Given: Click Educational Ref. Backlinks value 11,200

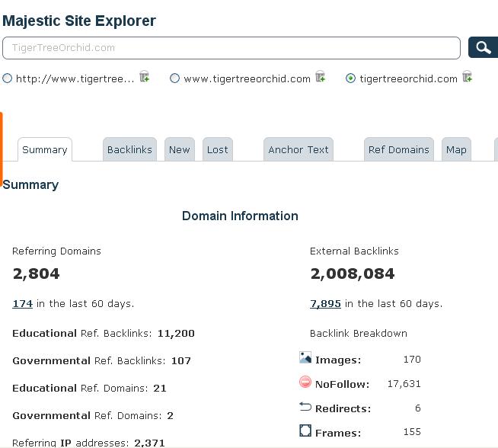Looking at the screenshot, I should (x=176, y=333).
